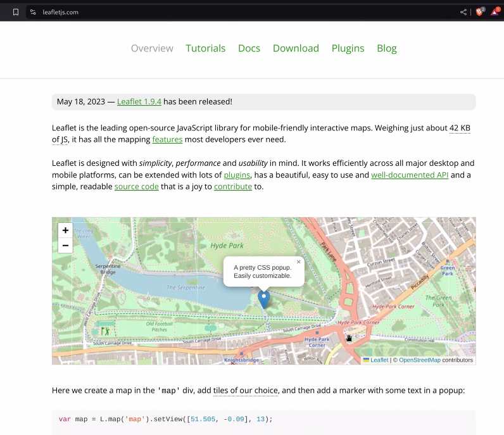This screenshot has height=435, width=504.
Task: Click the share icon in address bar
Action: (463, 12)
